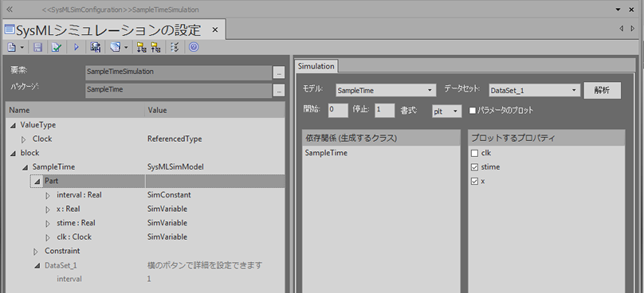
Task: Select the DataSet_1 interval value 1
Action: pyautogui.click(x=149, y=279)
